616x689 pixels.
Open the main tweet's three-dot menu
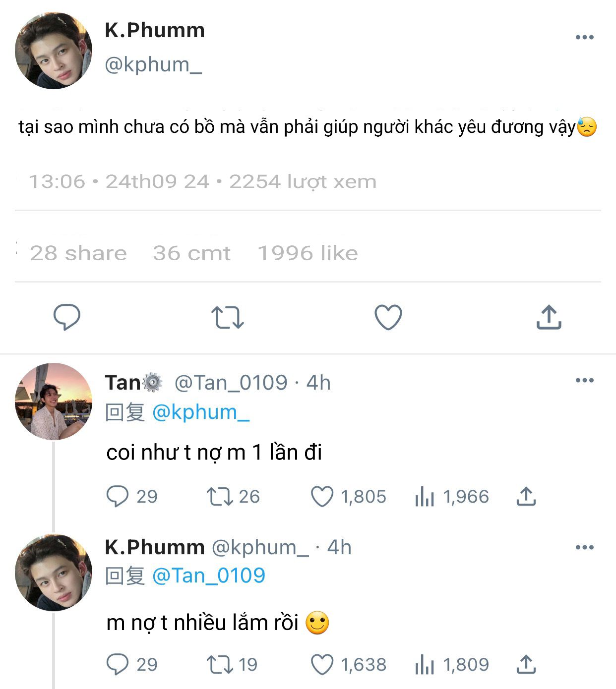tap(584, 37)
